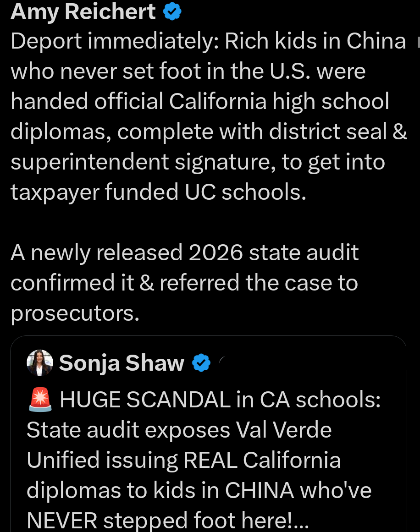Click Amy Reichert's blue verification badge
Image resolution: width=420 pixels, height=532 pixels.
[x=171, y=11]
